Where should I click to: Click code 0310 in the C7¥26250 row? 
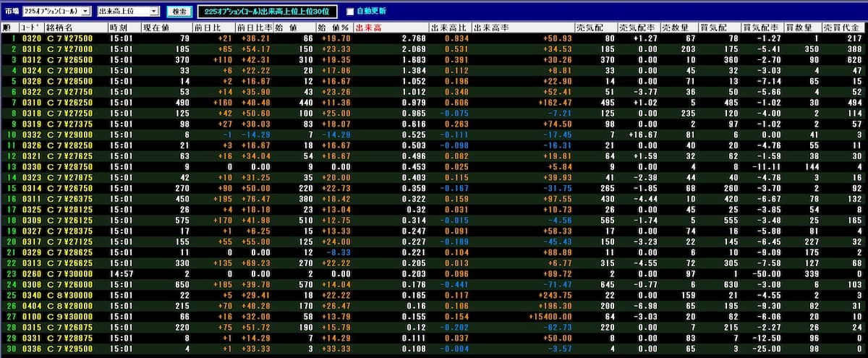tap(32, 103)
